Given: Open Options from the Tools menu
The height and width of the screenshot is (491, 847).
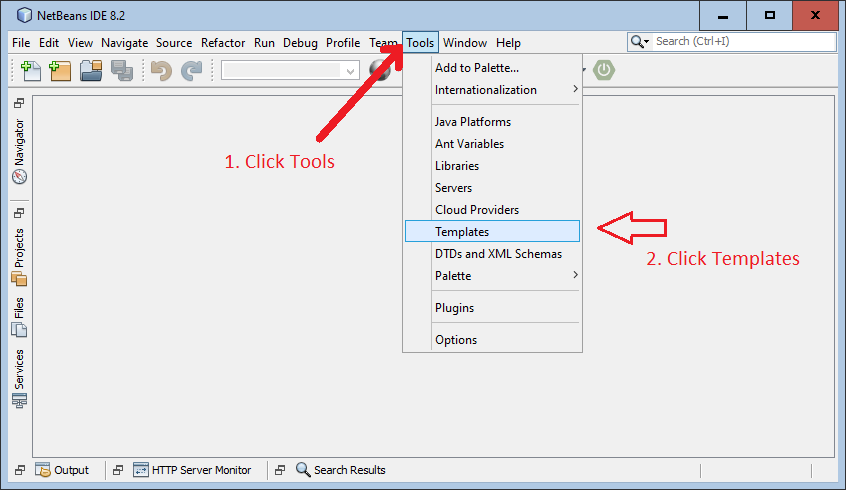Looking at the screenshot, I should tap(493, 340).
